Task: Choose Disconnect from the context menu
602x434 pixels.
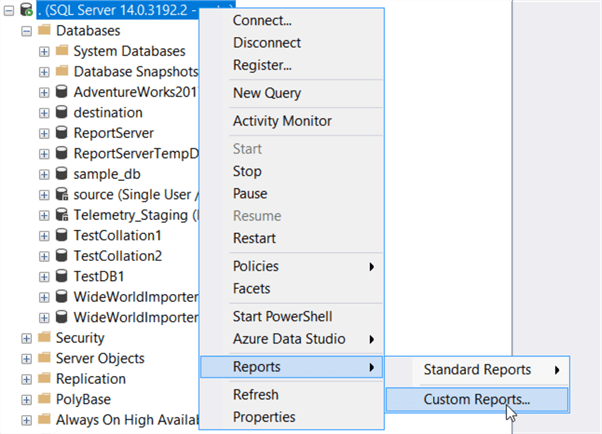Action: [x=292, y=43]
